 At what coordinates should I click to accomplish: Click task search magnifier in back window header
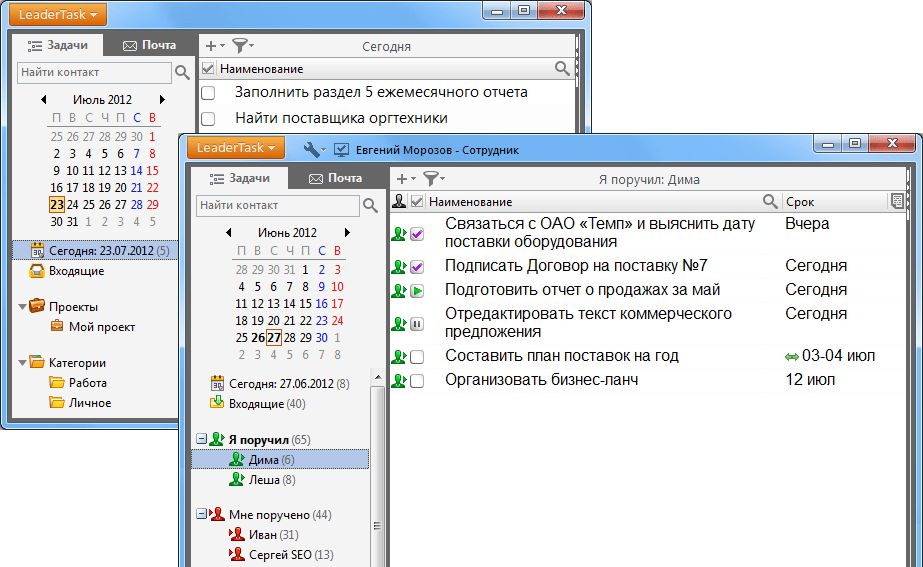[562, 68]
